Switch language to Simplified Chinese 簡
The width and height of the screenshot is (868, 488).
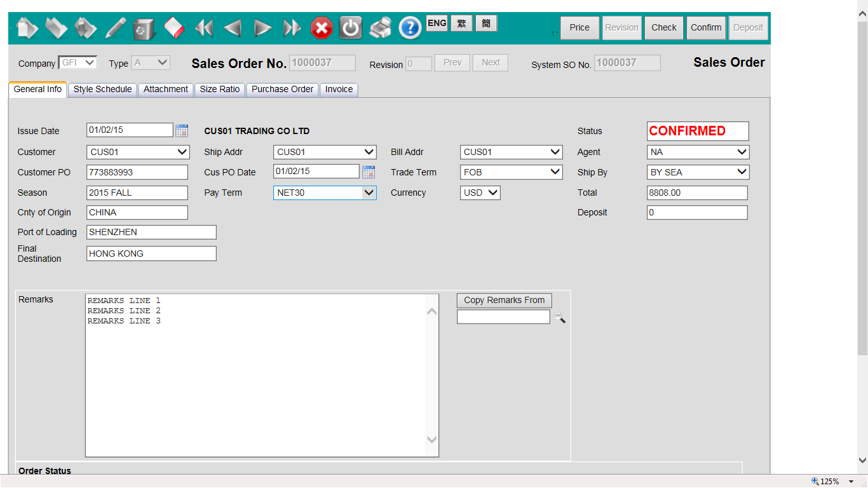coord(486,24)
